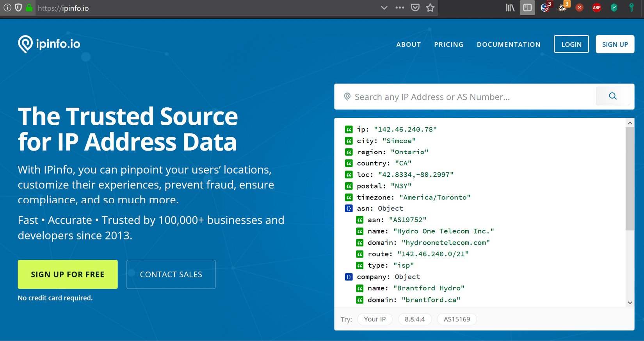Click the SIGN UP FOR FREE button
644x341 pixels.
pos(68,274)
